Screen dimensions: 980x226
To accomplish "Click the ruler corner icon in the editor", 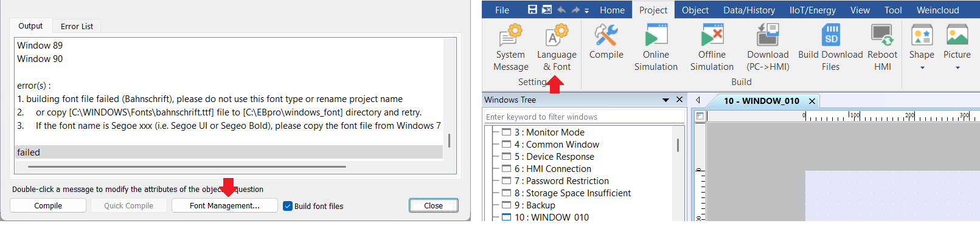I will pyautogui.click(x=700, y=116).
